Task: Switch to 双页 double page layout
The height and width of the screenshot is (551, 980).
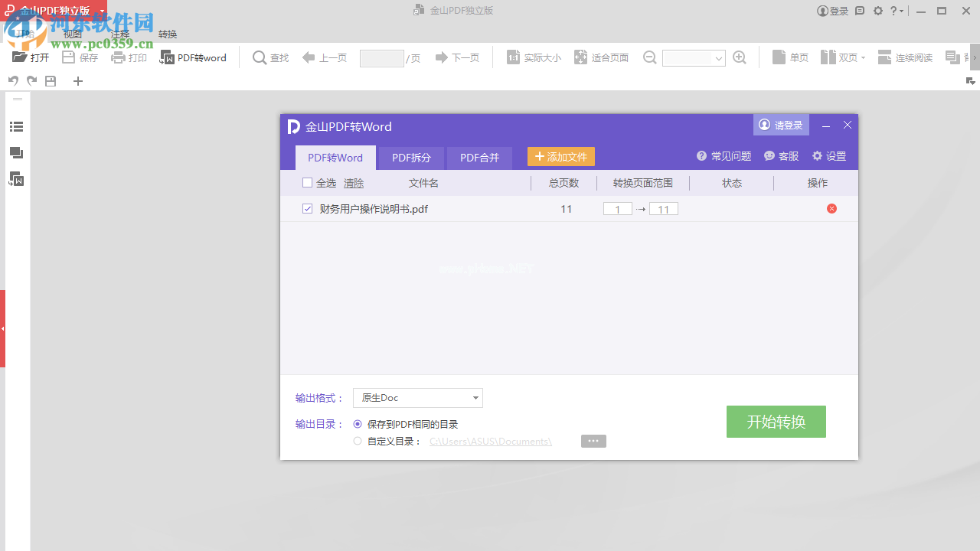Action: pyautogui.click(x=838, y=57)
